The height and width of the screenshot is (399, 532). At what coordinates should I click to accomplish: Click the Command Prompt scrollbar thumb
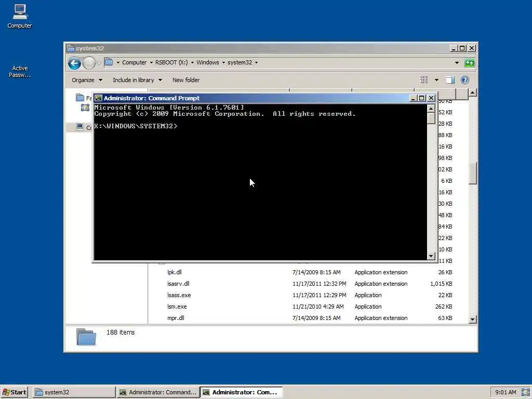point(431,118)
